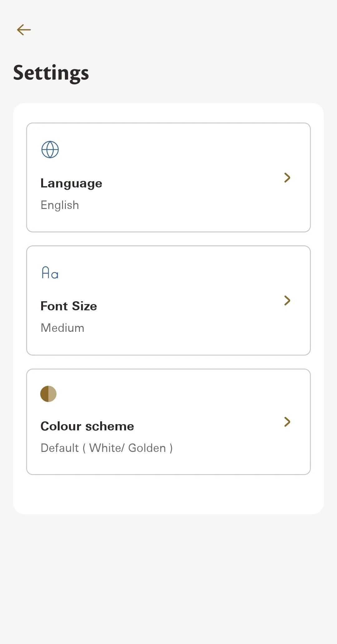This screenshot has width=337, height=644.
Task: Click the Settings page heading
Action: 51,73
